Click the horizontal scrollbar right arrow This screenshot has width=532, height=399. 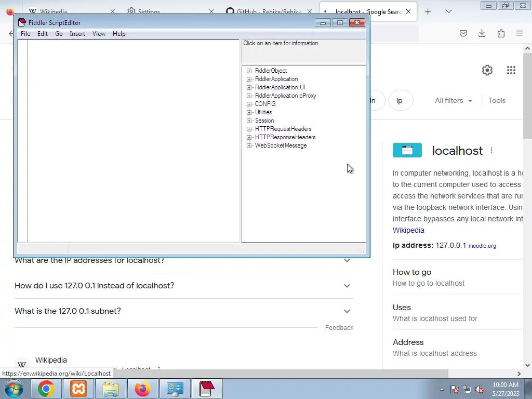tap(519, 374)
